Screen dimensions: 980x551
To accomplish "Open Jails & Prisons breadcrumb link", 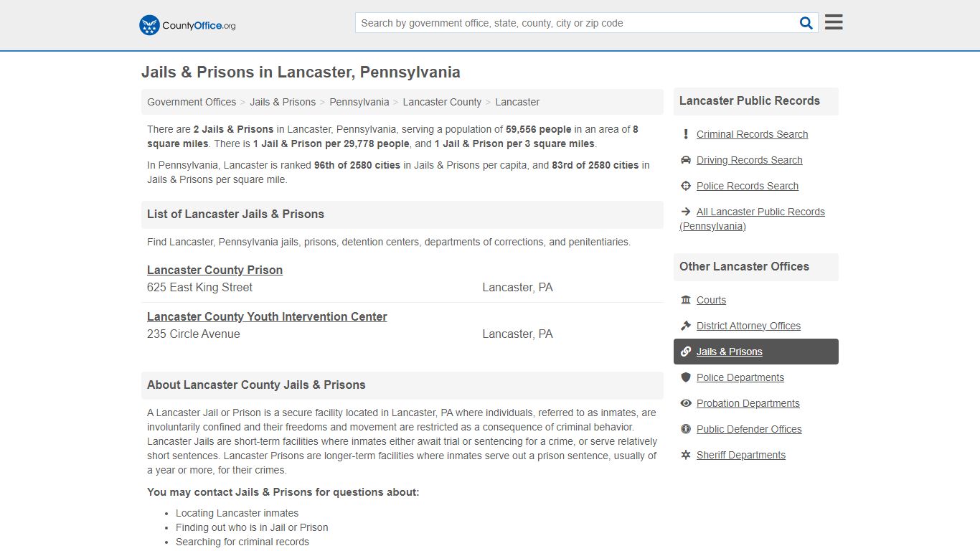I will [283, 102].
